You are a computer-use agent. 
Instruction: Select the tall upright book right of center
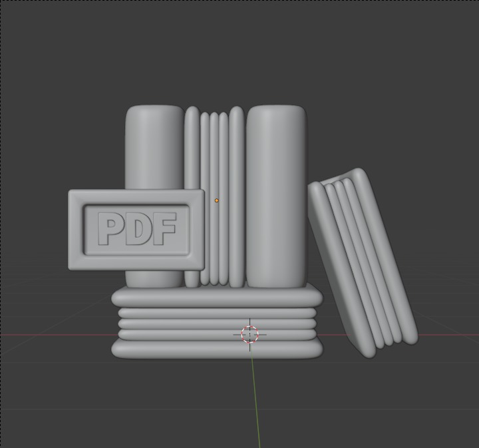tap(277, 196)
